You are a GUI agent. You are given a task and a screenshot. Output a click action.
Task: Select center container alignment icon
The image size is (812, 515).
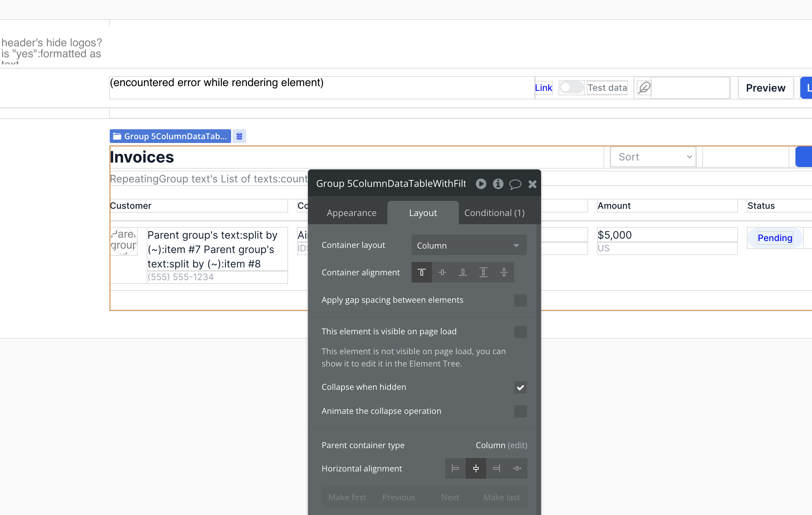pyautogui.click(x=442, y=272)
